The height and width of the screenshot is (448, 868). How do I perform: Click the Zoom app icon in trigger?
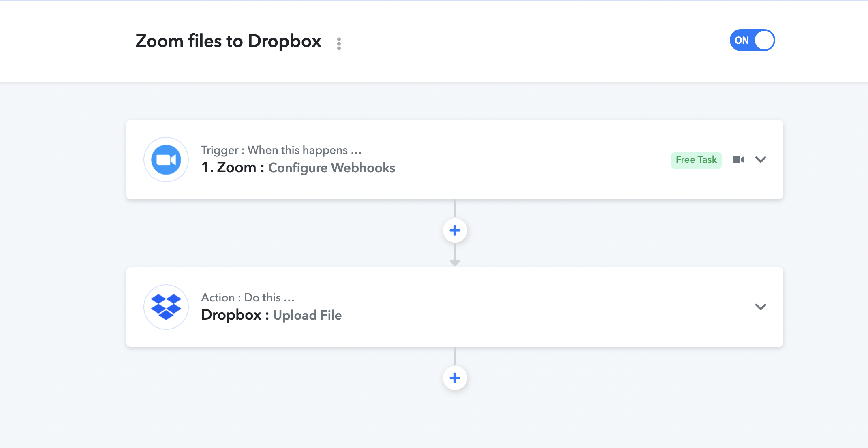[166, 160]
